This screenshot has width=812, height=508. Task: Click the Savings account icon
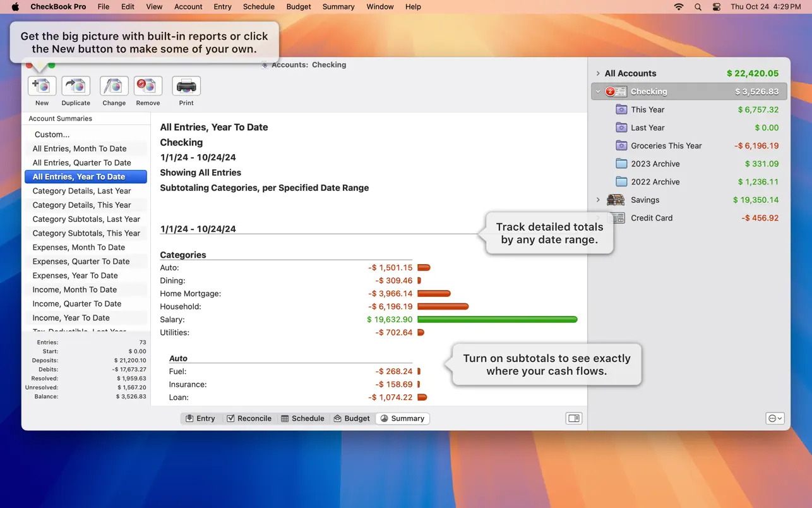[x=616, y=200]
